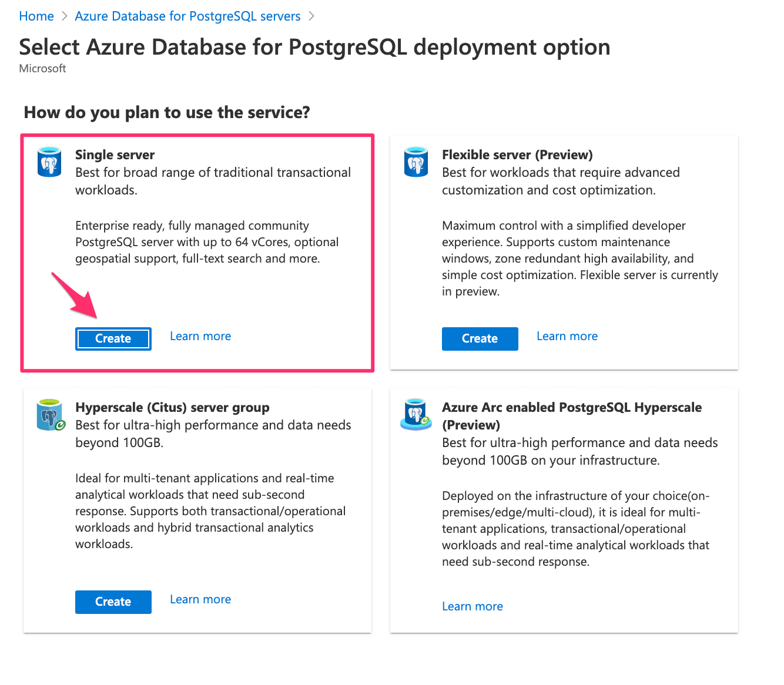Click the Single server PostgreSQL icon

click(49, 162)
